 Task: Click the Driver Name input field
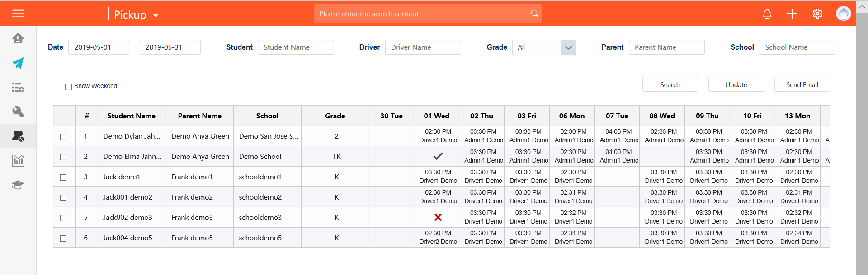423,47
